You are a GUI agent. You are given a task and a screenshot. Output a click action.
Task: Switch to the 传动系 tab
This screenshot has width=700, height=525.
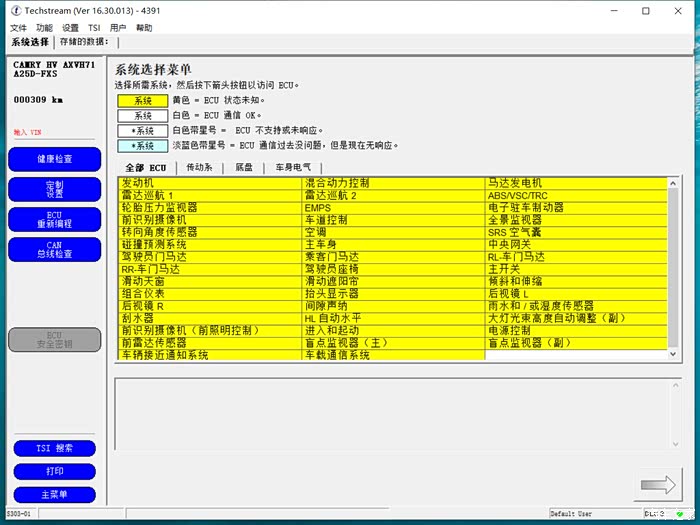(x=199, y=167)
